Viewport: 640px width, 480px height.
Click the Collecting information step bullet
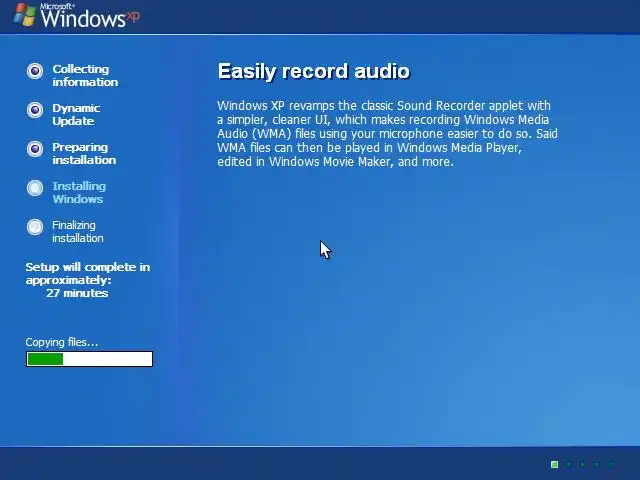(35, 71)
